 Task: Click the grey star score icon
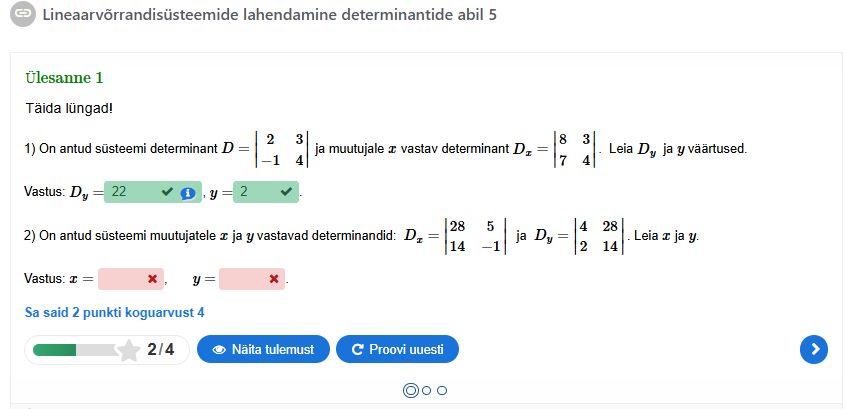[129, 350]
